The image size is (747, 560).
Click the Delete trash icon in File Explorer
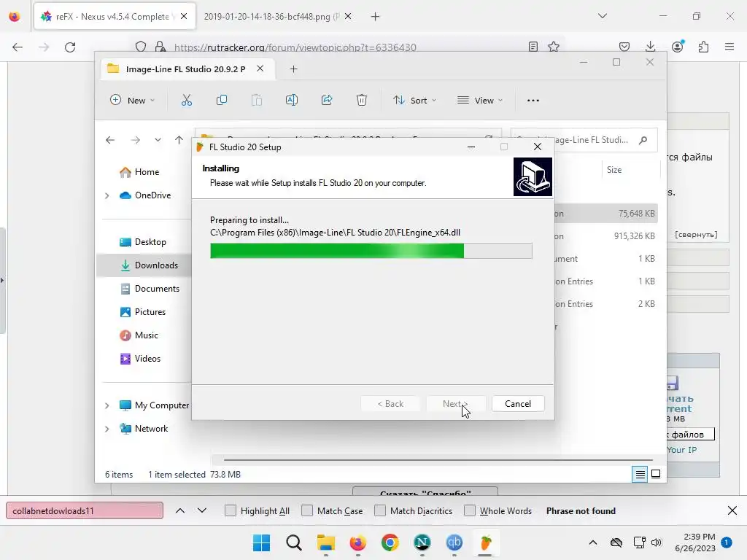click(x=362, y=100)
